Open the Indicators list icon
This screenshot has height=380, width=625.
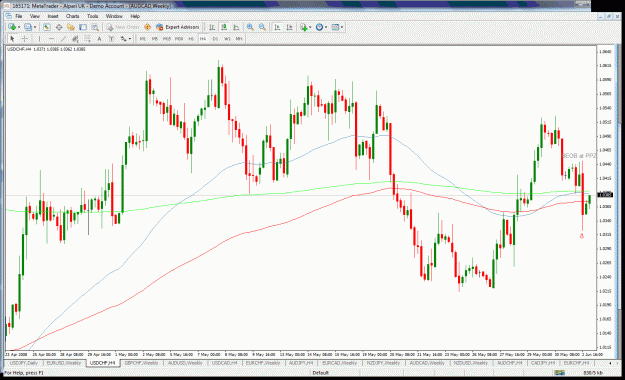(x=304, y=27)
